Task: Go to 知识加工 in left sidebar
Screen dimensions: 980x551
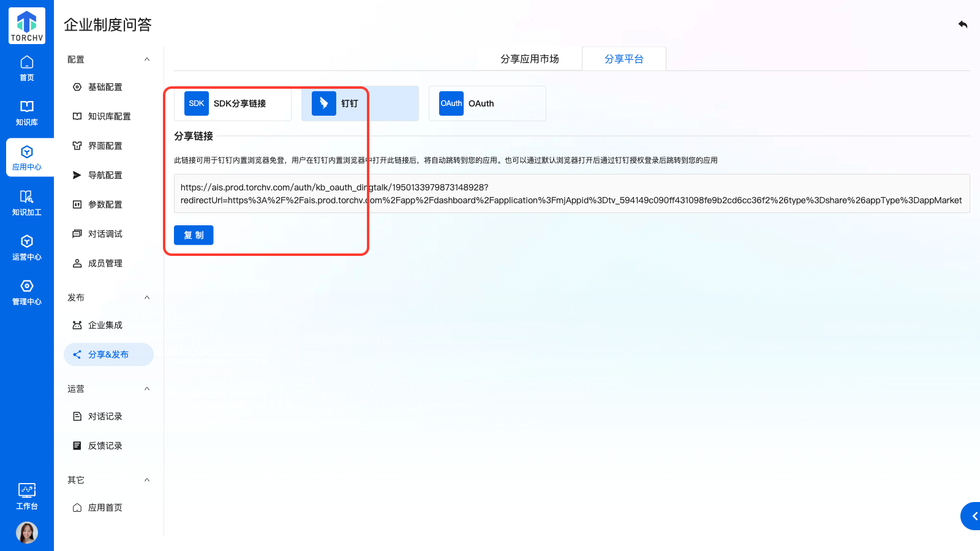Action: [x=27, y=203]
